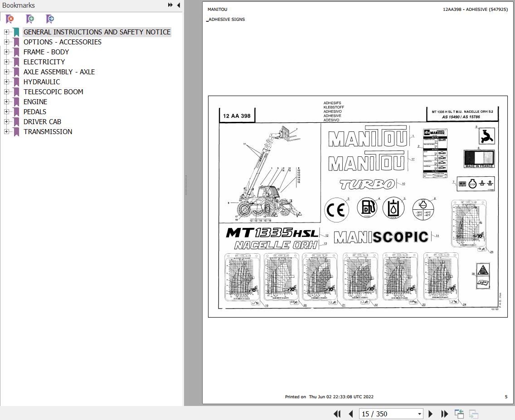Select the ENGINE bookmark
The image size is (515, 420).
tap(35, 102)
